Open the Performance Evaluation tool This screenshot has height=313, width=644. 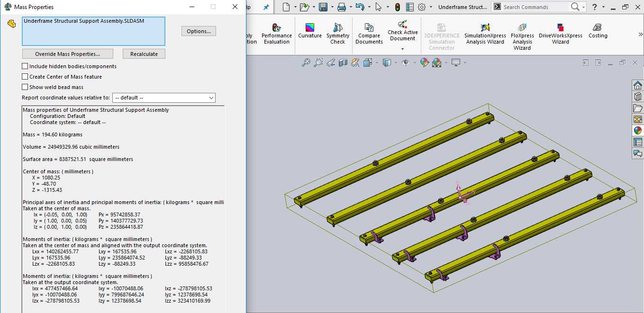click(x=276, y=33)
